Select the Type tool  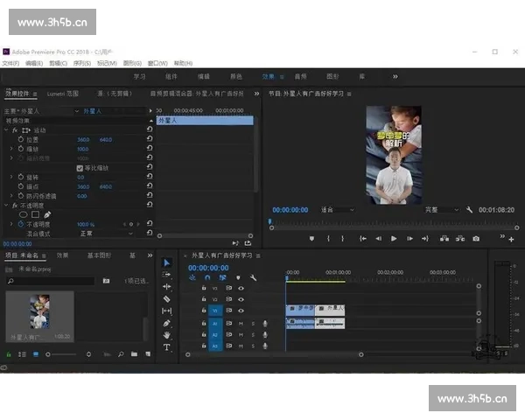point(167,347)
